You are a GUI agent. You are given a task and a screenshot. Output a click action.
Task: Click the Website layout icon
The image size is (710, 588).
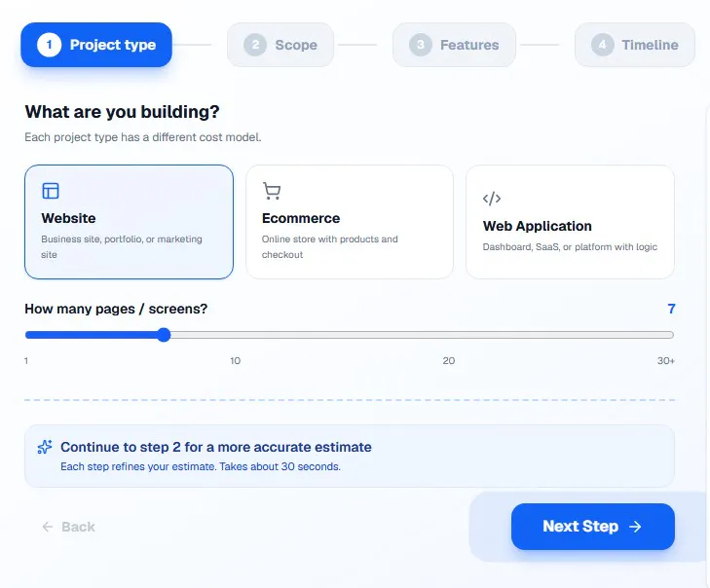click(x=51, y=191)
